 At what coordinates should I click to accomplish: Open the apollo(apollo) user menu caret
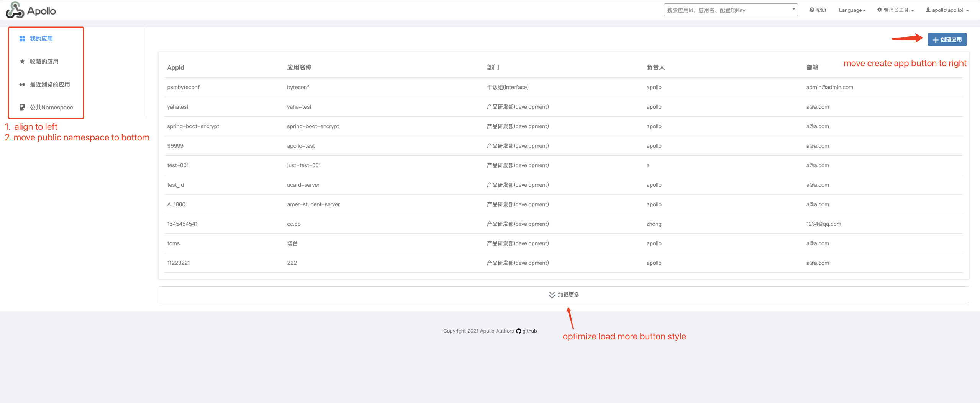coord(967,11)
